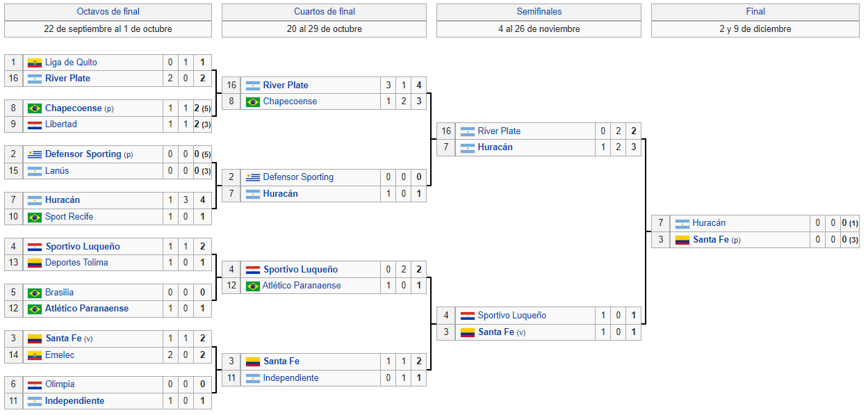Click the Ecuador flag beside Liga de Quito
868x415 pixels.
34,63
